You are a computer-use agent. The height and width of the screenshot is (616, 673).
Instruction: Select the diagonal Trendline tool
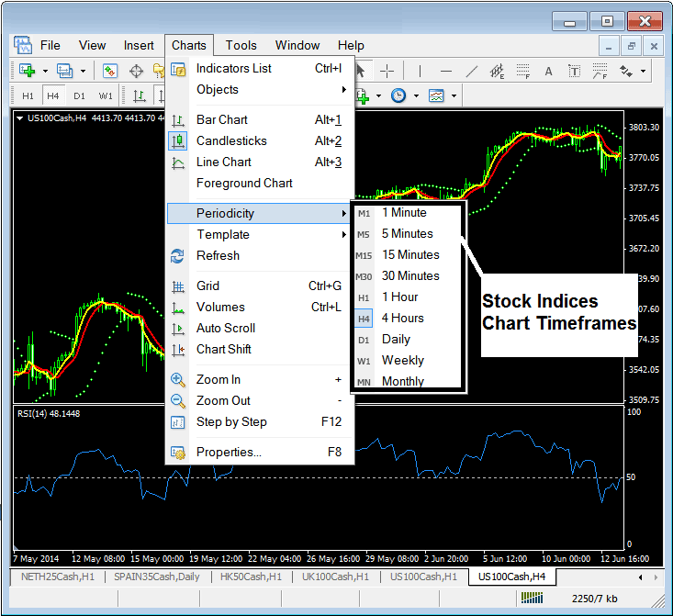tap(472, 71)
